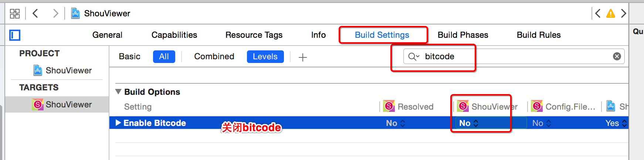644x160 pixels.
Task: Switch to Levels settings view
Action: [265, 57]
